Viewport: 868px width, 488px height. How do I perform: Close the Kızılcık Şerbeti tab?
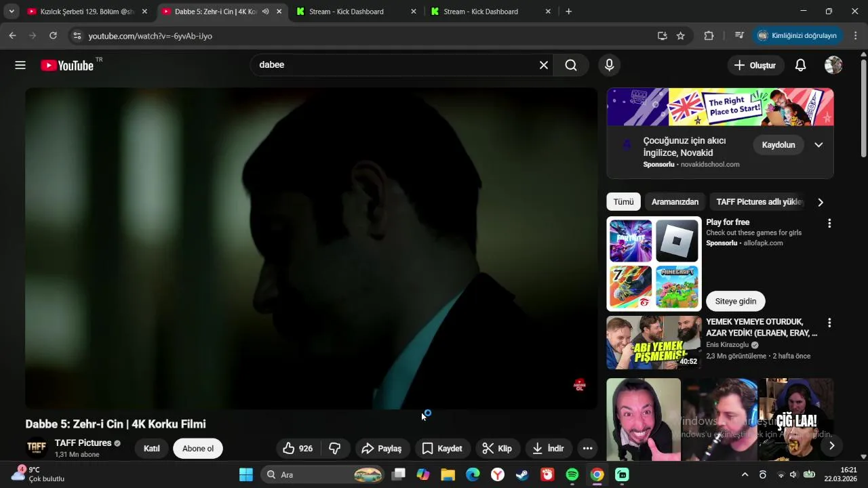point(144,12)
